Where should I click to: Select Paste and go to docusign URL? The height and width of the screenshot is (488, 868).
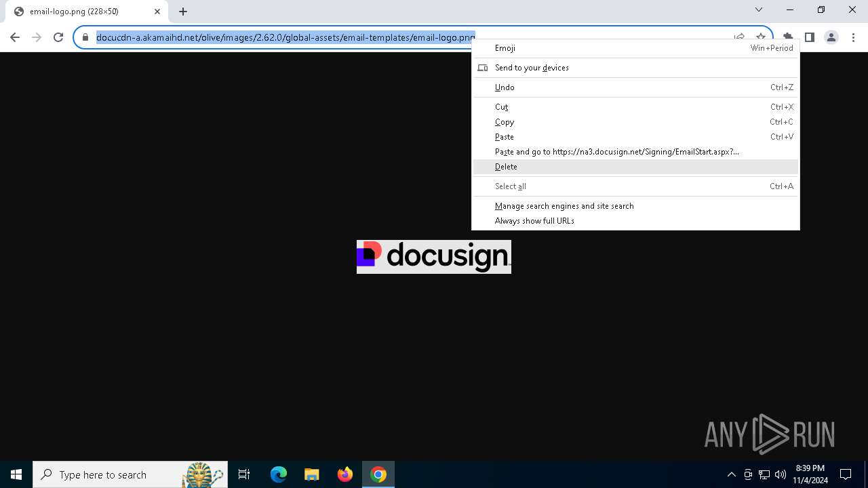click(x=635, y=152)
